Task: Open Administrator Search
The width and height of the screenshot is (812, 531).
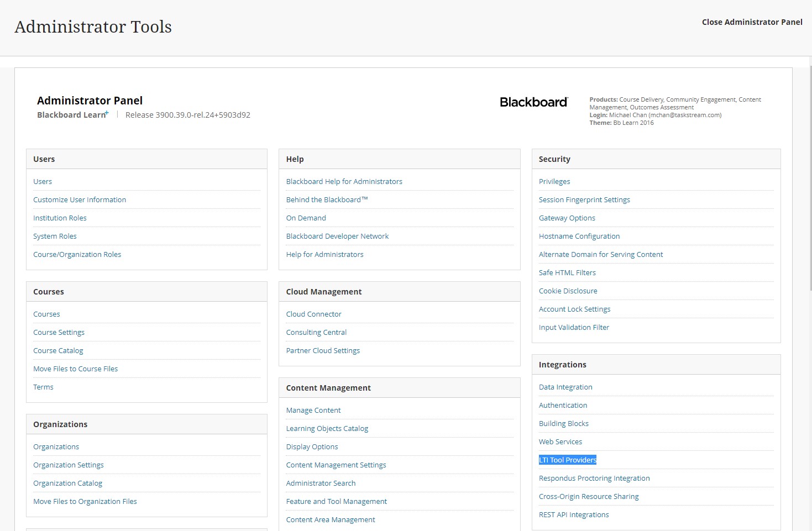Action: (x=321, y=483)
